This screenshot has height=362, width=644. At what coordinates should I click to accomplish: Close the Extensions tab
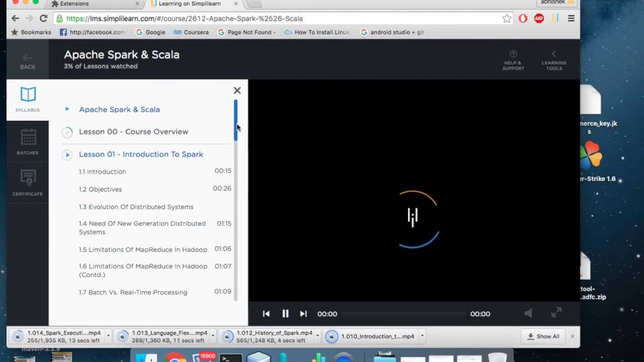tap(137, 4)
